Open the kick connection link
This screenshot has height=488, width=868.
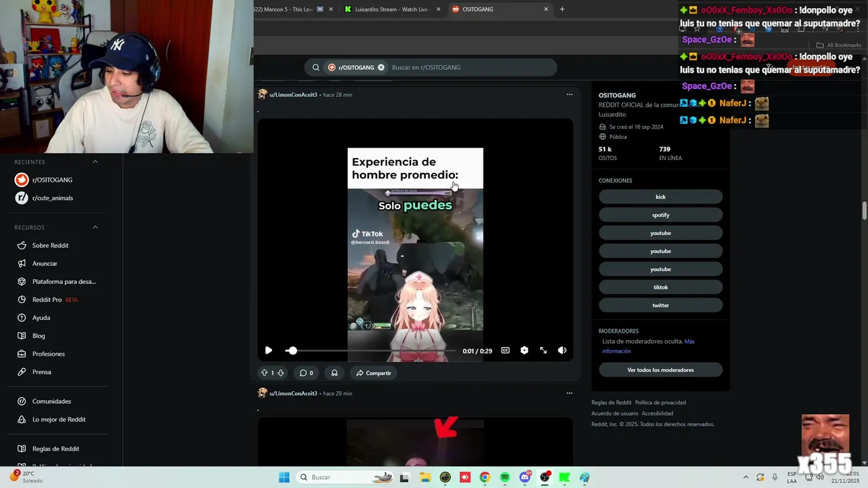[x=660, y=197]
